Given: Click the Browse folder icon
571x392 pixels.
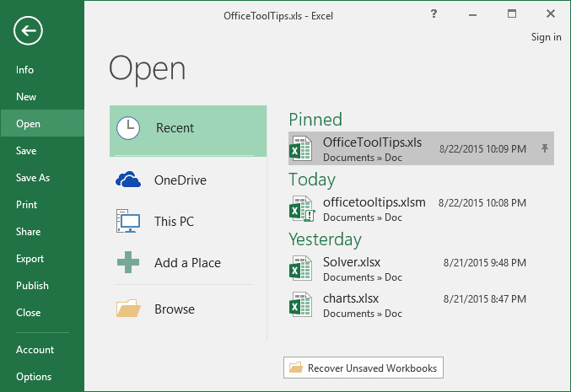Looking at the screenshot, I should click(128, 309).
